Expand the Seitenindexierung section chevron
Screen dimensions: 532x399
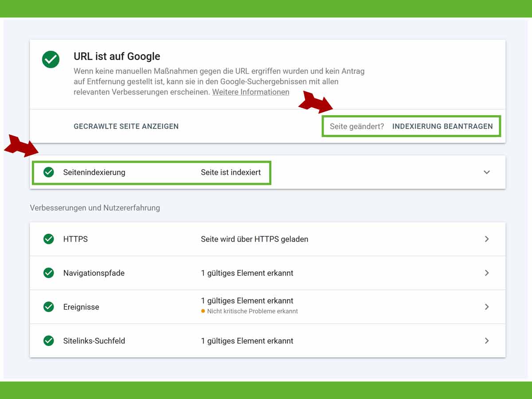pyautogui.click(x=487, y=172)
